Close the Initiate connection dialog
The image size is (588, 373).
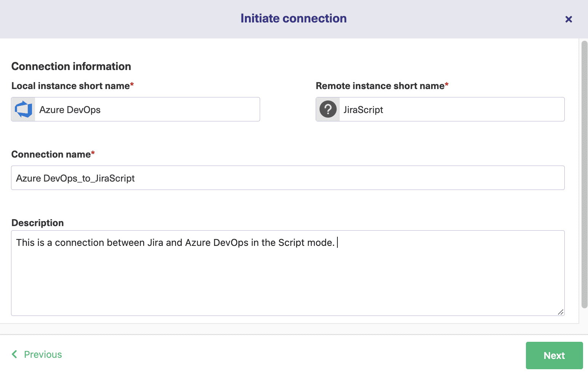pos(569,19)
